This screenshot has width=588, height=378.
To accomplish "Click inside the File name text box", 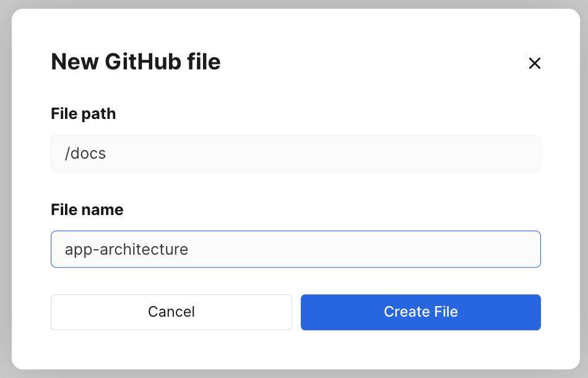I will (295, 249).
